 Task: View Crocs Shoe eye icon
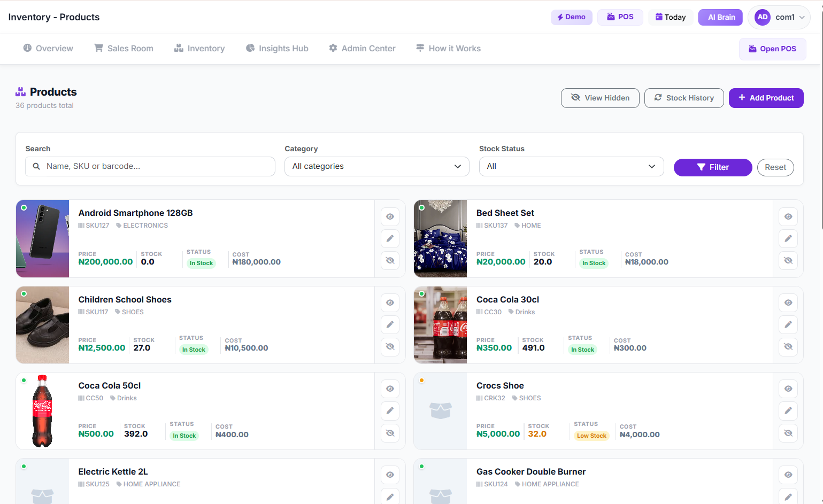coord(788,389)
